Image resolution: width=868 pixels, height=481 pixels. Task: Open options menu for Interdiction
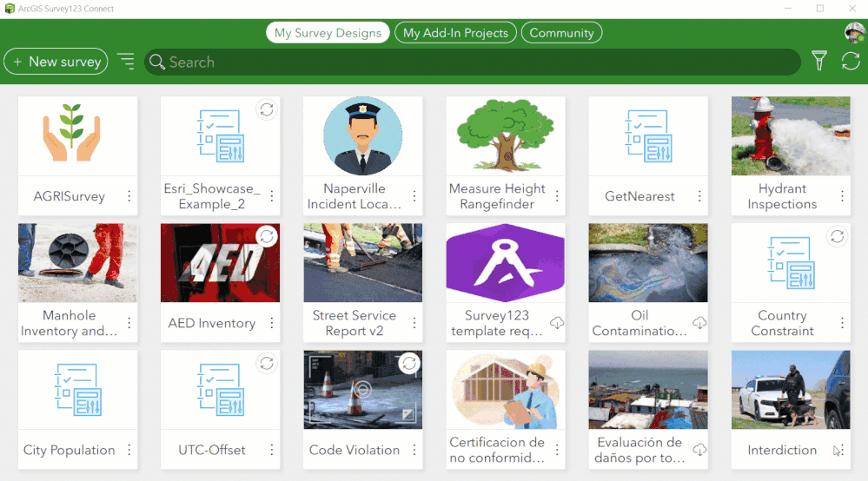(x=843, y=450)
